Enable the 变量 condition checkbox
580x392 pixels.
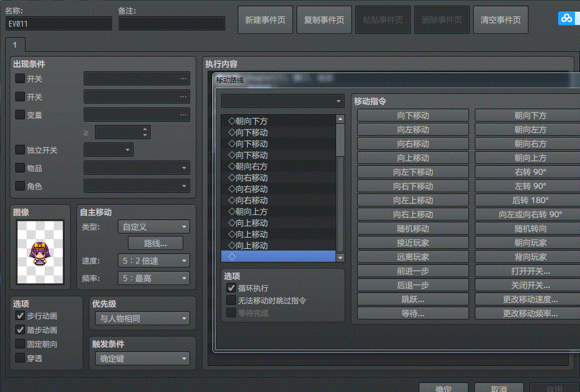[20, 115]
